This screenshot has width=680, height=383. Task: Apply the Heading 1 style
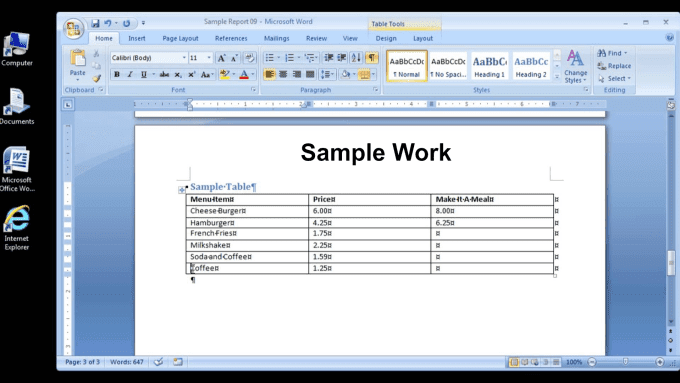[x=490, y=66]
